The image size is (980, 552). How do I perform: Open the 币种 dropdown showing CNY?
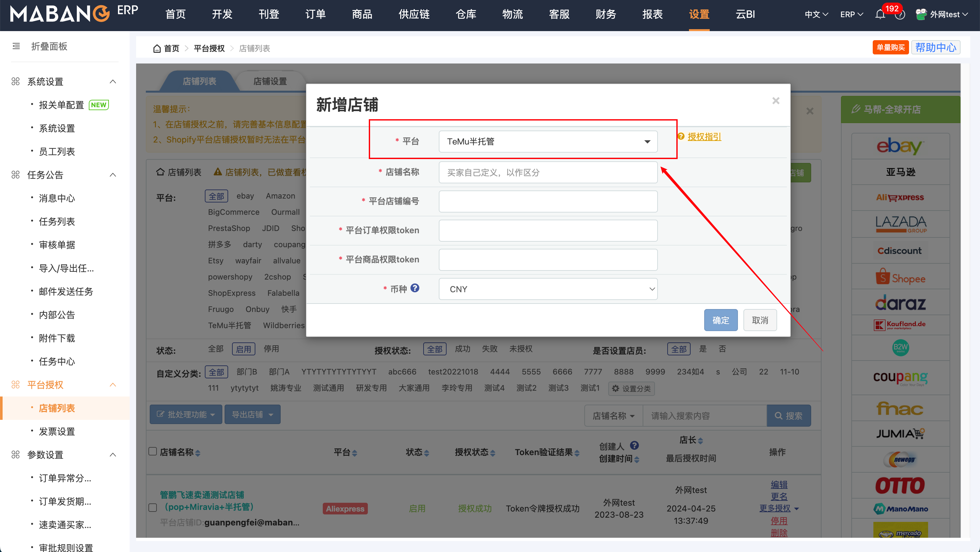(548, 289)
